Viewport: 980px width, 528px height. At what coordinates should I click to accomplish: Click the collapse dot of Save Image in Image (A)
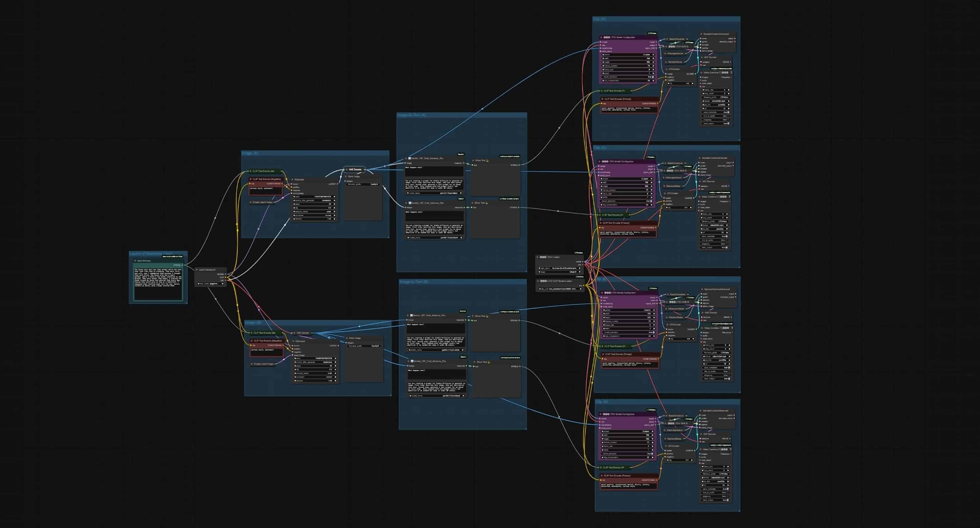tap(346, 176)
